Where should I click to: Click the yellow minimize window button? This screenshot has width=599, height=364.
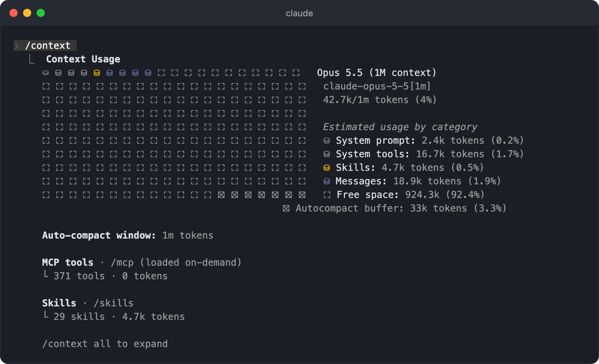click(x=27, y=13)
